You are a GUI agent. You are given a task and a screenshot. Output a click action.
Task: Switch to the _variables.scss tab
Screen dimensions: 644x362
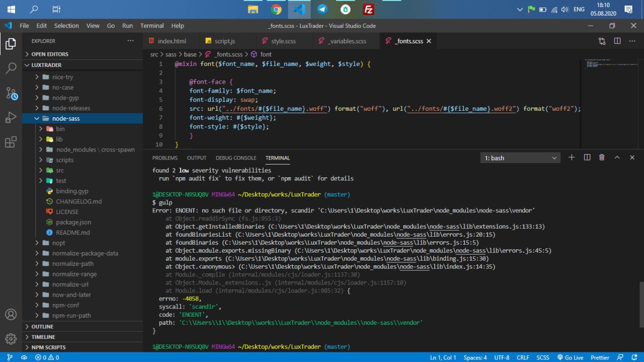(346, 41)
